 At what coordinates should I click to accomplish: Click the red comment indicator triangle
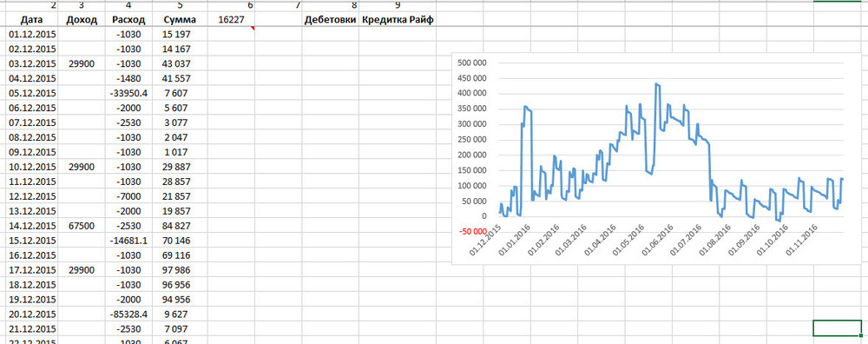coord(253,28)
